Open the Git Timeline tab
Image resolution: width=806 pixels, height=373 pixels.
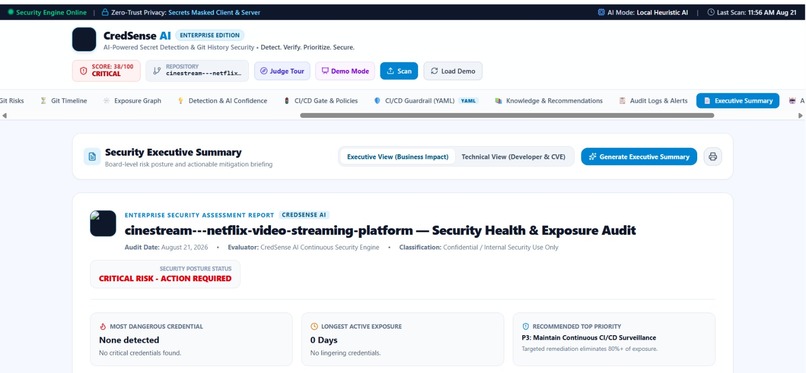[x=63, y=101]
